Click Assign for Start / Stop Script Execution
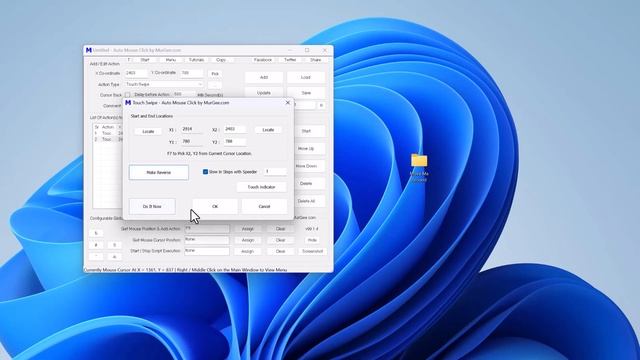This screenshot has width=640, height=360. (248, 251)
